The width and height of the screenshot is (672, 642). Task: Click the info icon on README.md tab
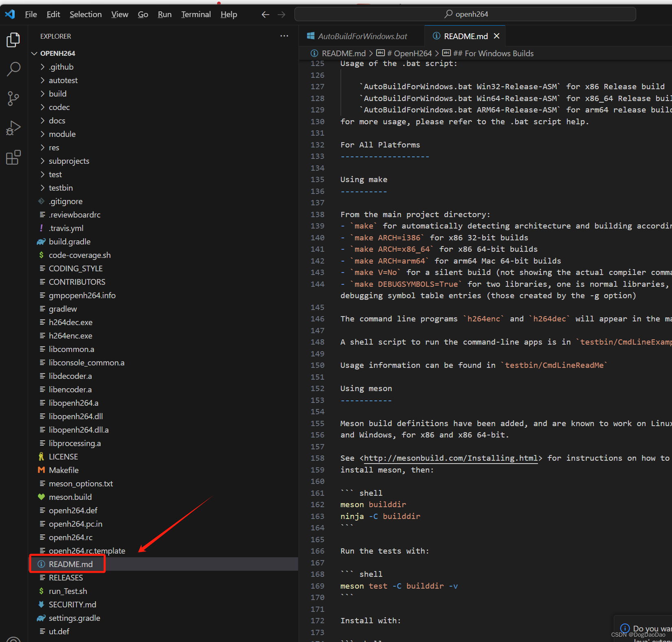coord(436,36)
